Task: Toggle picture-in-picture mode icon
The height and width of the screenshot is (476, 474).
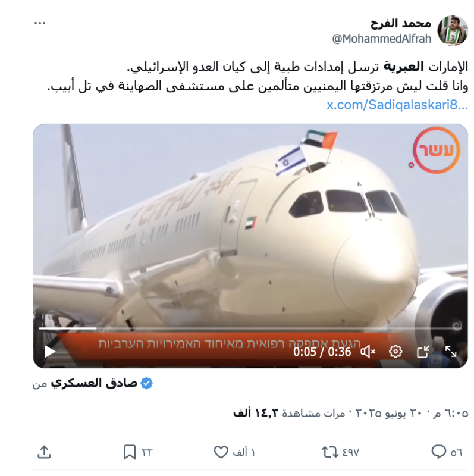Action: 423,352
